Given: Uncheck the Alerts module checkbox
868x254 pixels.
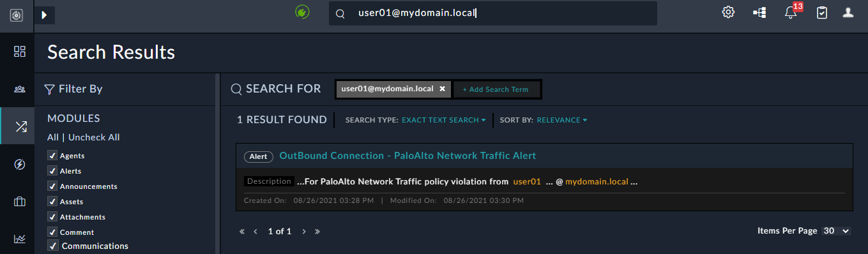Looking at the screenshot, I should point(52,170).
